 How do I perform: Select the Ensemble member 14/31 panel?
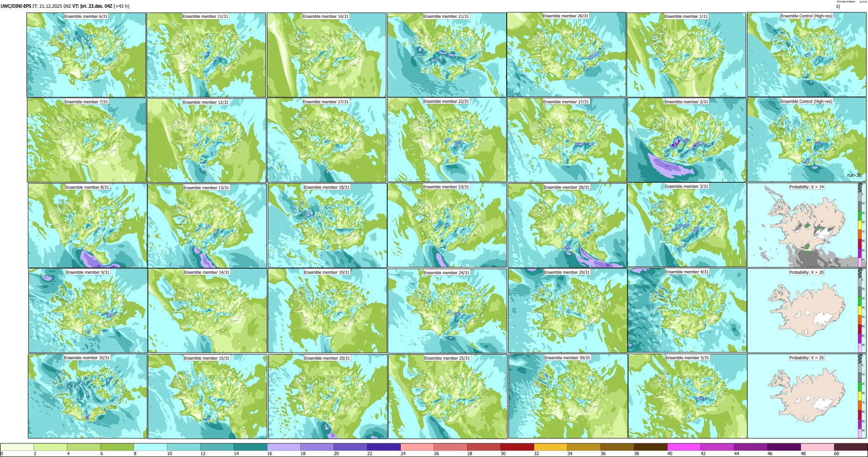207,311
